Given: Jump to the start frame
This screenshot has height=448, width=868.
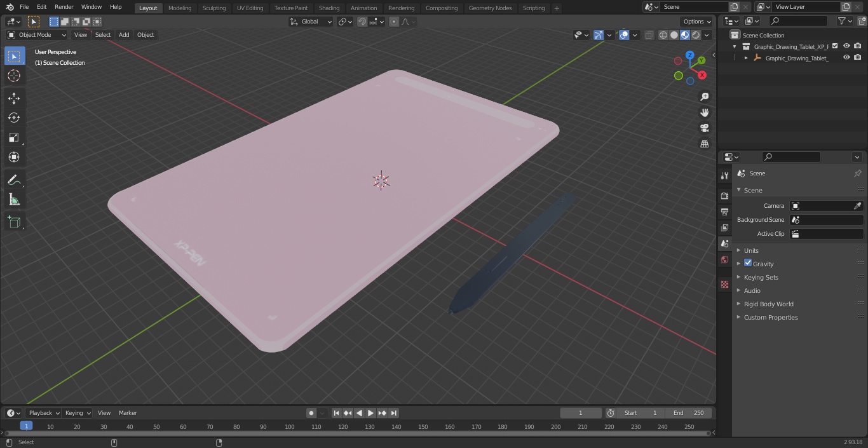Looking at the screenshot, I should tap(336, 413).
